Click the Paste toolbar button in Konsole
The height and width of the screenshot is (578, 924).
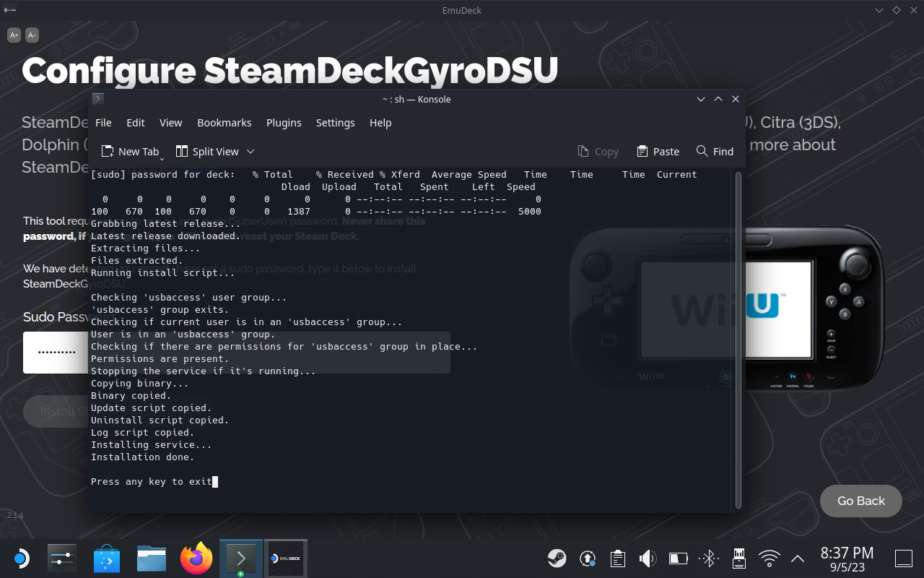point(658,151)
